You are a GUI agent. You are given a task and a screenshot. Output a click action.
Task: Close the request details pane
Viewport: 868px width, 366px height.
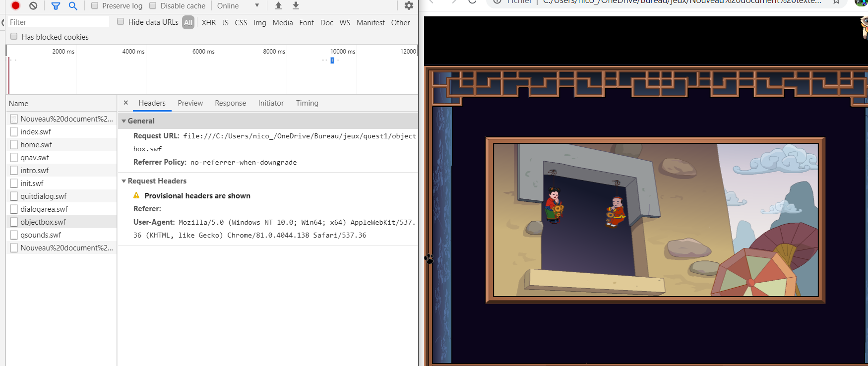pos(125,103)
